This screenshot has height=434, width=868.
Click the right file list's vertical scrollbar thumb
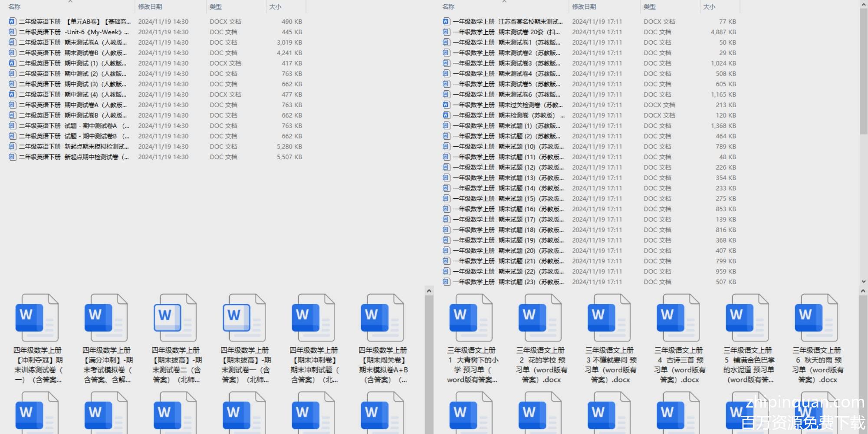(x=863, y=69)
